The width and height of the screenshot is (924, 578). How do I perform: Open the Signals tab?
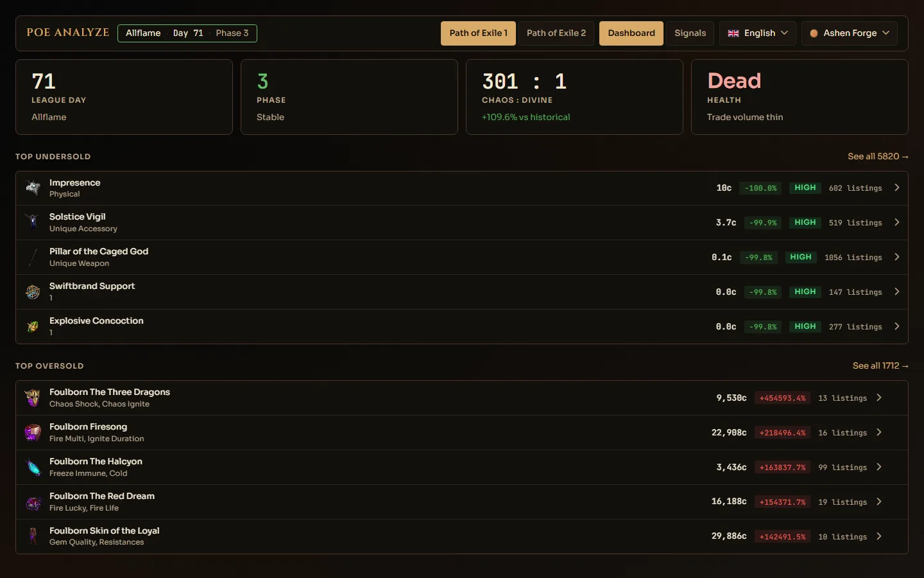point(690,33)
